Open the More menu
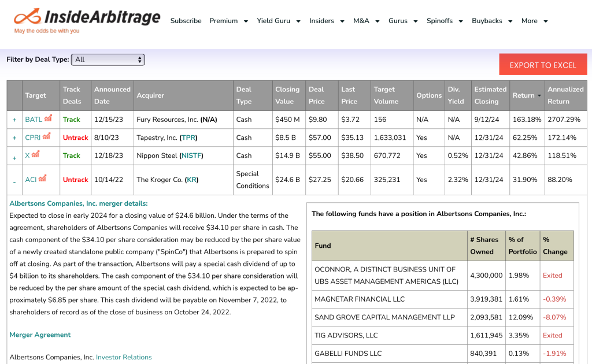The height and width of the screenshot is (364, 592). tap(534, 21)
